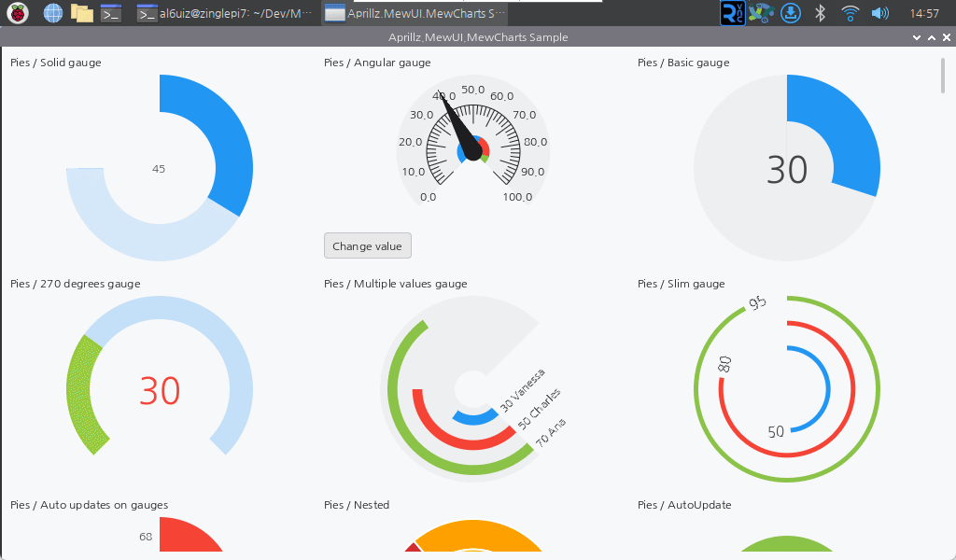956x560 pixels.
Task: Click the large 30 in Basic gauge
Action: (787, 170)
